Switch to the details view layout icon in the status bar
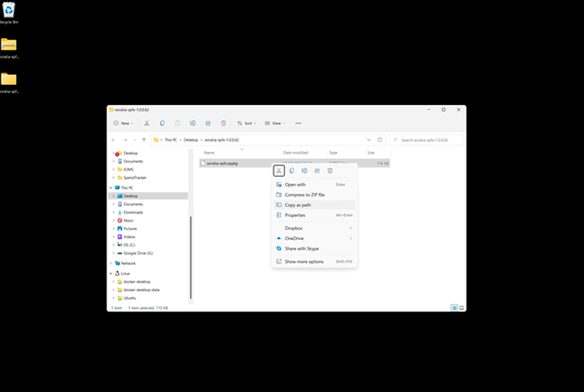The height and width of the screenshot is (392, 584). tap(454, 308)
